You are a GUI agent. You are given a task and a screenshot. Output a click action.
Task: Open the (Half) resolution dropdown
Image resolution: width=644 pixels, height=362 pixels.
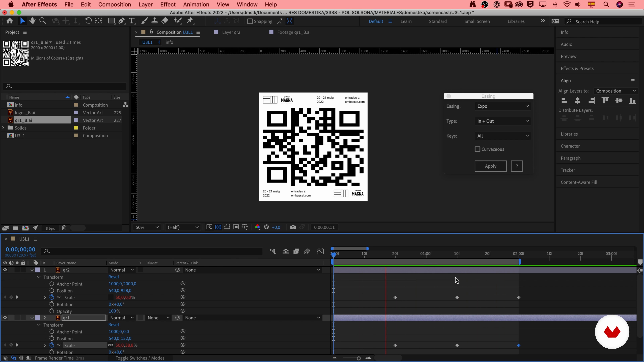pos(183,227)
